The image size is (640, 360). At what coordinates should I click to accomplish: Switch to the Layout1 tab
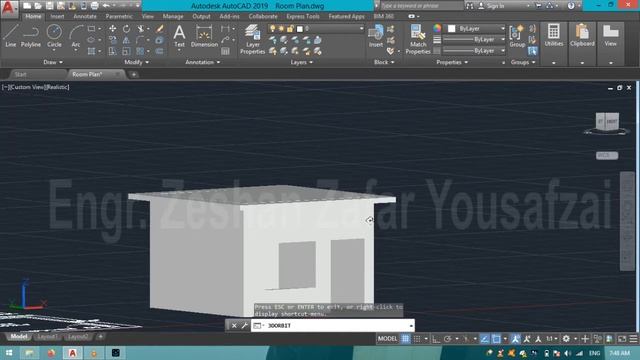47,337
